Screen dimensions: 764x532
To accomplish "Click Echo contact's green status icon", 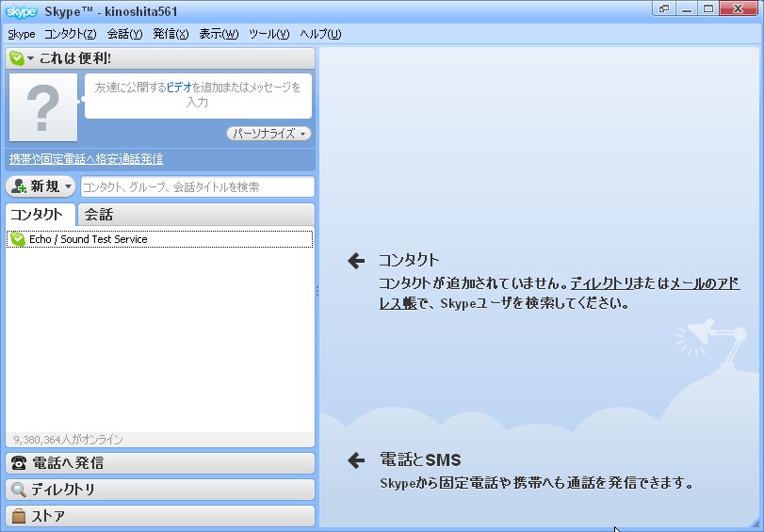I will point(18,239).
